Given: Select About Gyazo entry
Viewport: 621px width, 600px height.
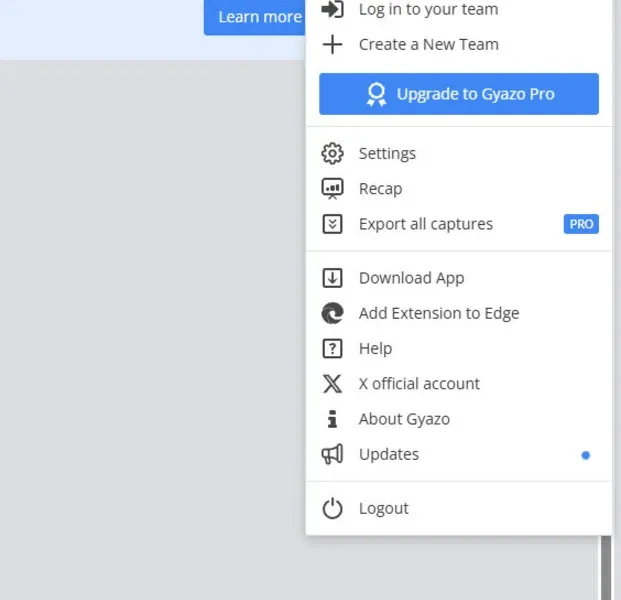Looking at the screenshot, I should (459, 419).
